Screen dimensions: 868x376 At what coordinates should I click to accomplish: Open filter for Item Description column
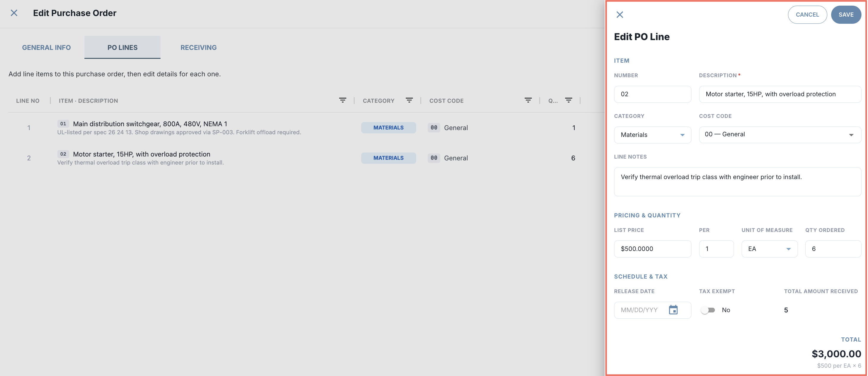(x=342, y=100)
